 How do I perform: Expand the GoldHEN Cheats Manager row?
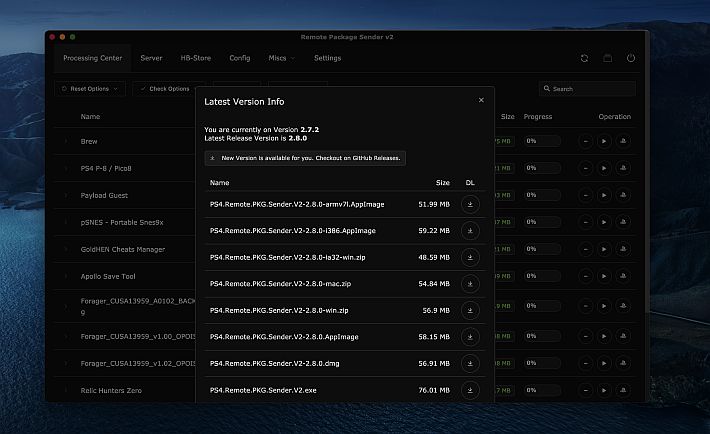click(x=66, y=249)
